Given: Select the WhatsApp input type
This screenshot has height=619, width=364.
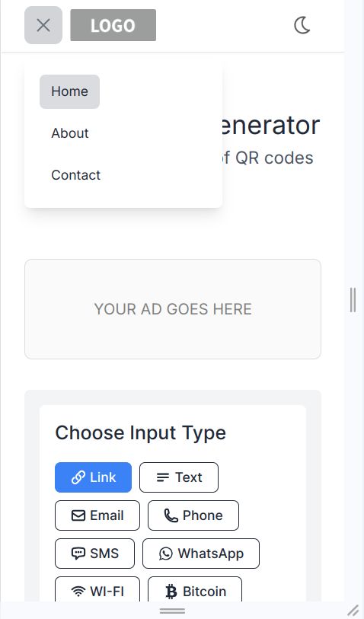Looking at the screenshot, I should click(201, 554).
